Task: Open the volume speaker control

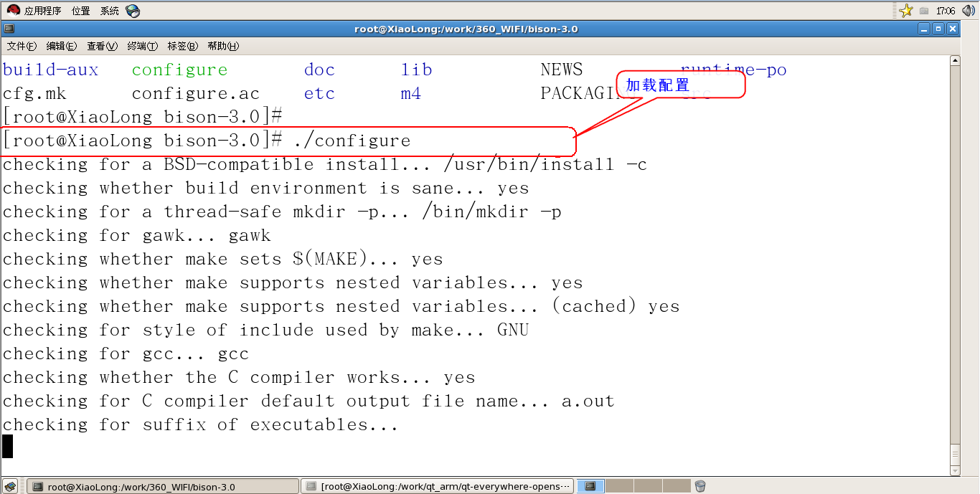Action: 967,11
